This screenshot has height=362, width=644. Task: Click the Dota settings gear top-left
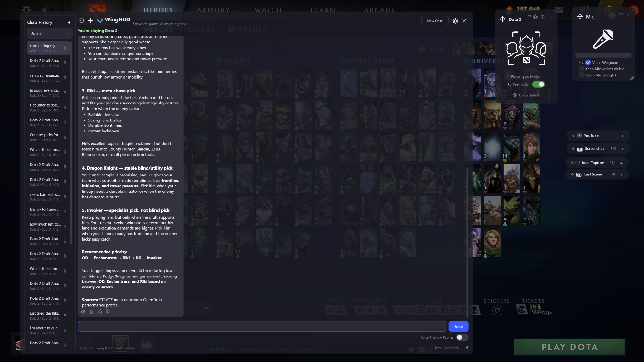[x=26, y=10]
